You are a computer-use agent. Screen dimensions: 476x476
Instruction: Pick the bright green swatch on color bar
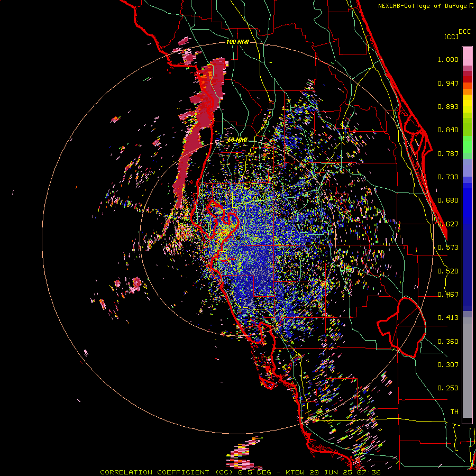(x=467, y=144)
